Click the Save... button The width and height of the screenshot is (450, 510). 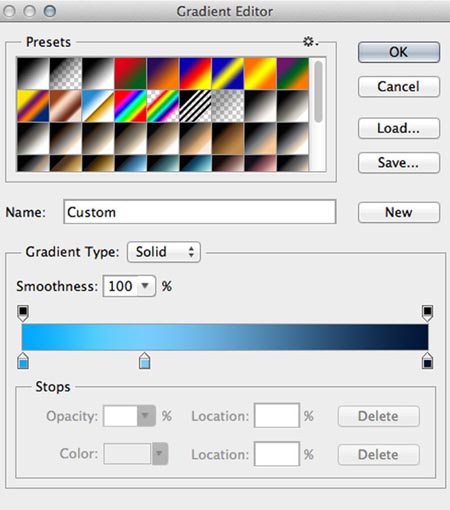coord(399,163)
